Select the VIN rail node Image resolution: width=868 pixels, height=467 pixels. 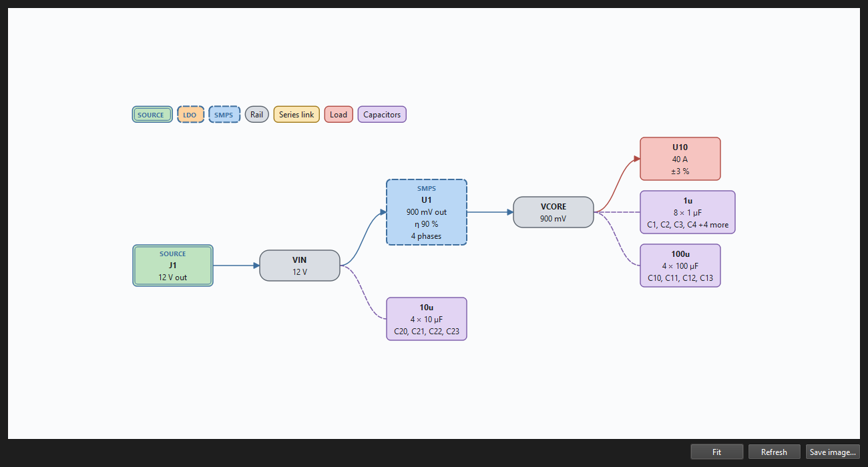[300, 266]
